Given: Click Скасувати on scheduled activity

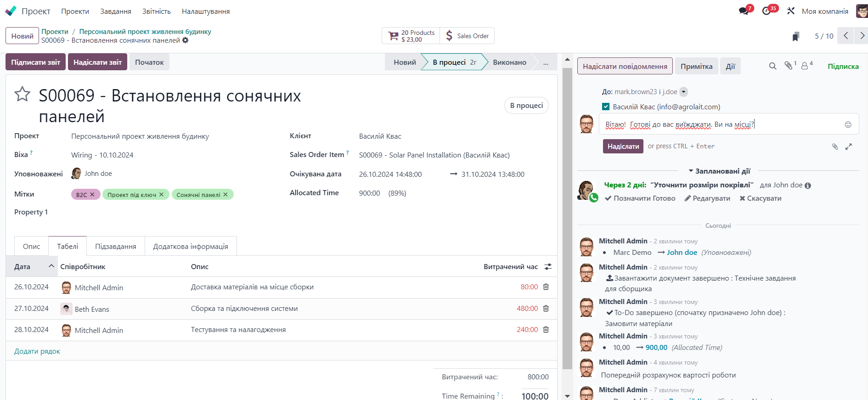Looking at the screenshot, I should coord(761,198).
